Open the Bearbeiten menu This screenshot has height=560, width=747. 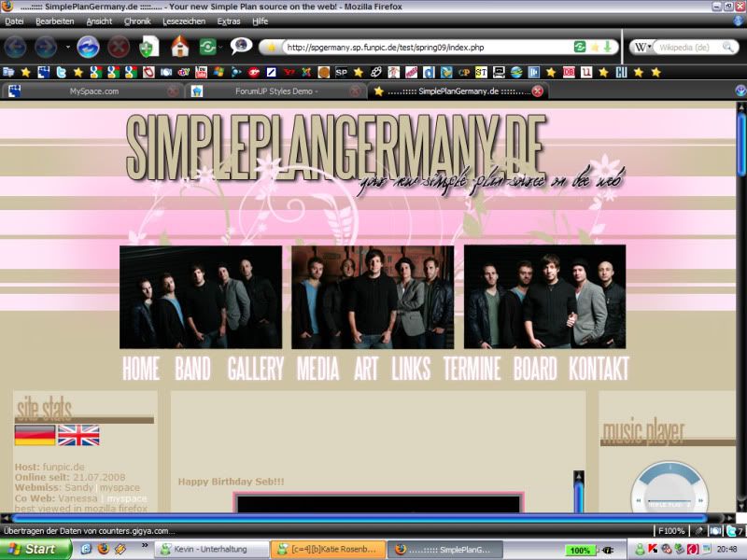(x=55, y=21)
